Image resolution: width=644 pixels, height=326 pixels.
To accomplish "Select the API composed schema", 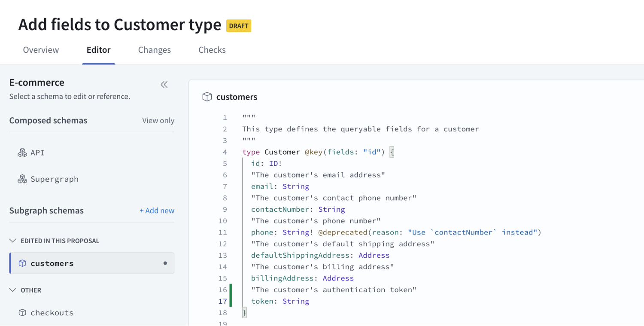I will [37, 152].
